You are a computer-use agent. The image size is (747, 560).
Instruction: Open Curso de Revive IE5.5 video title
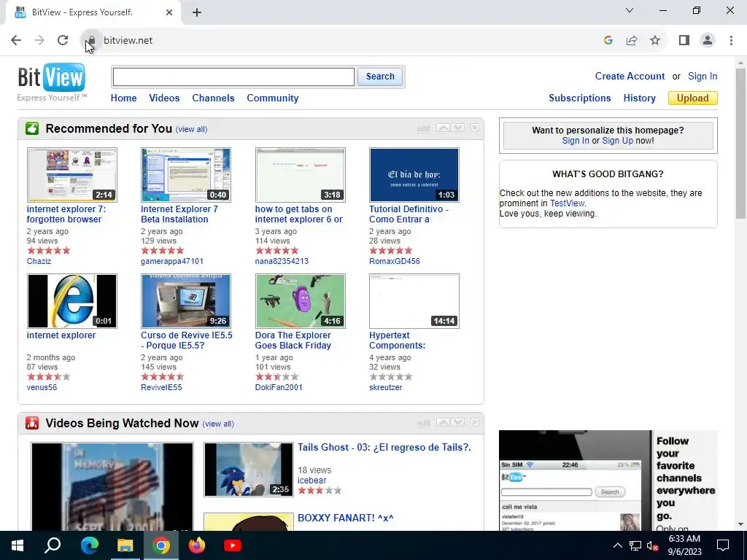point(187,341)
